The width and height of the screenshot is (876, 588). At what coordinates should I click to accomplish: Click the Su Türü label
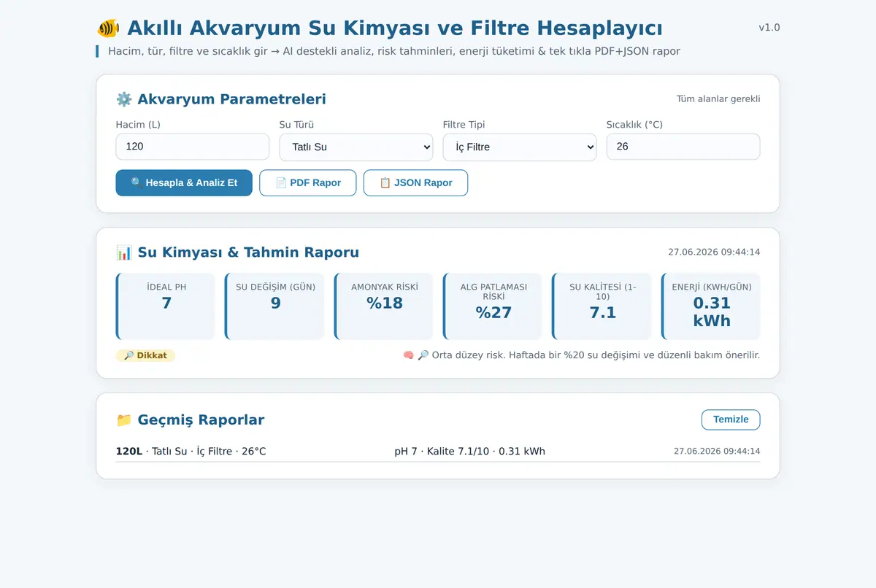coord(296,125)
